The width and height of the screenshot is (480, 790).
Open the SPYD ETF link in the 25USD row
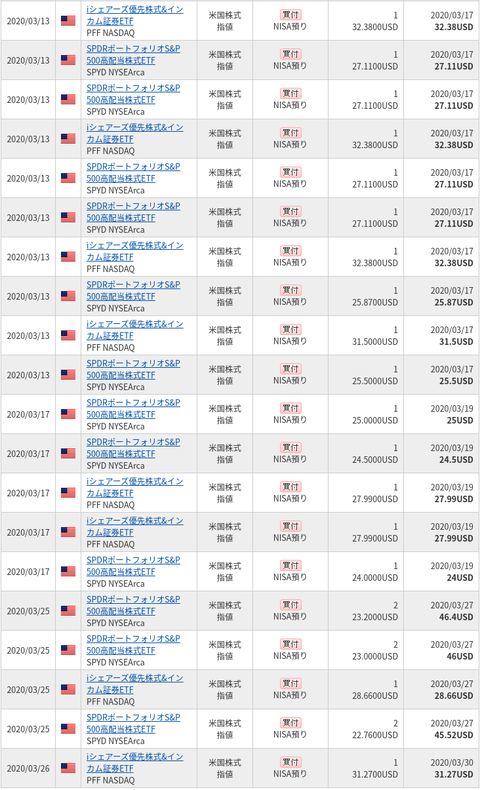point(133,409)
